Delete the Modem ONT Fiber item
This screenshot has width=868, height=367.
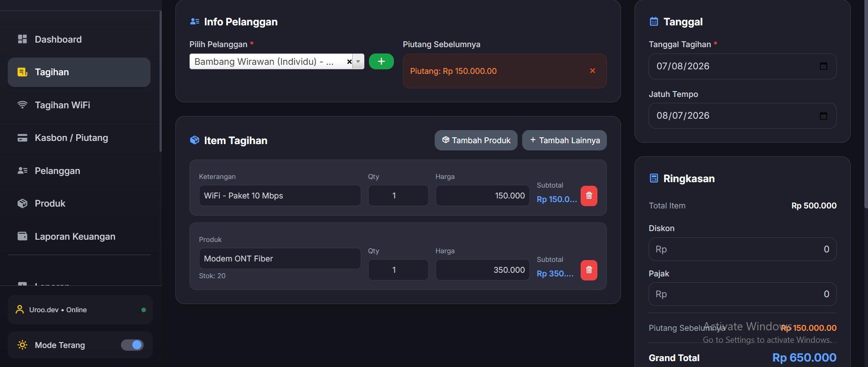point(589,270)
